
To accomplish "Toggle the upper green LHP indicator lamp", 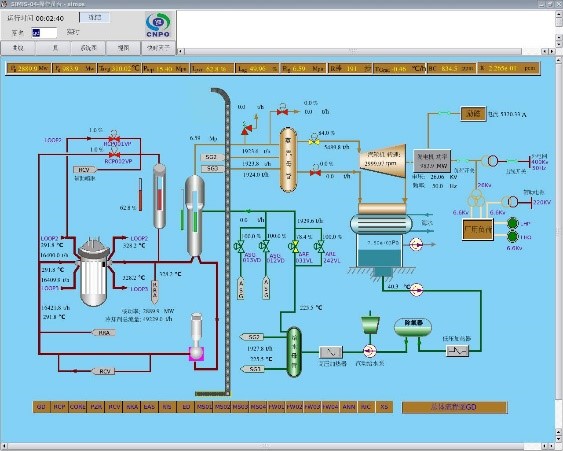I will coord(512,223).
